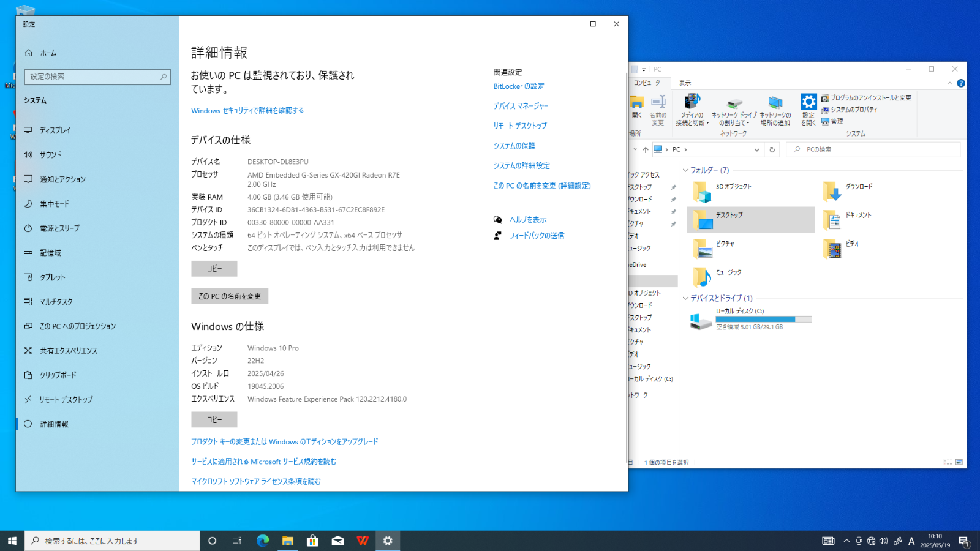Open the Explorer address bar history dropdown
980x551 pixels.
point(757,149)
